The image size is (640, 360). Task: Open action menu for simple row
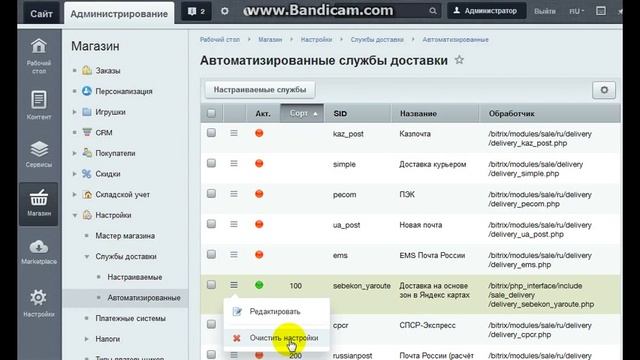234,163
